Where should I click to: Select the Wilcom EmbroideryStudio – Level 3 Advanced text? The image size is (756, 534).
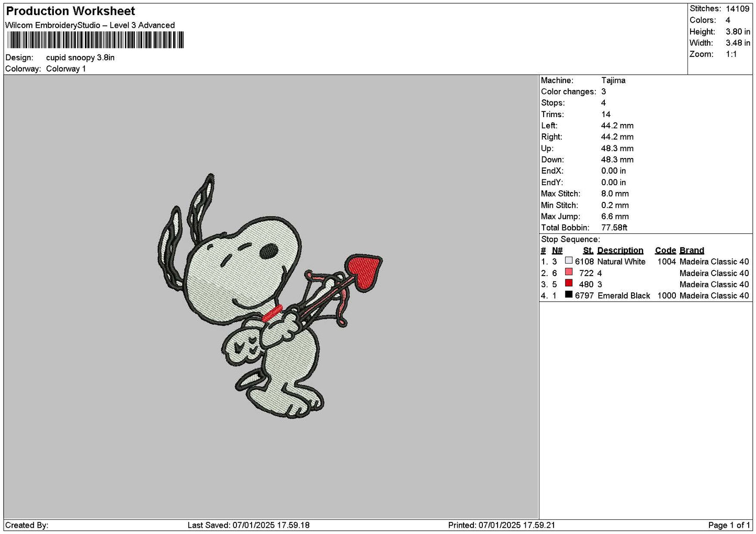coord(90,25)
